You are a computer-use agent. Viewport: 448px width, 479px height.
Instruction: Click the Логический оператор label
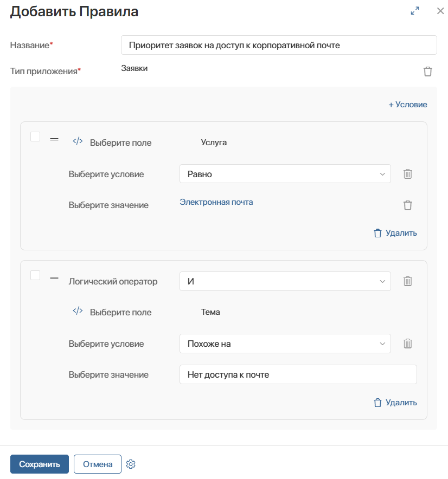coord(113,281)
